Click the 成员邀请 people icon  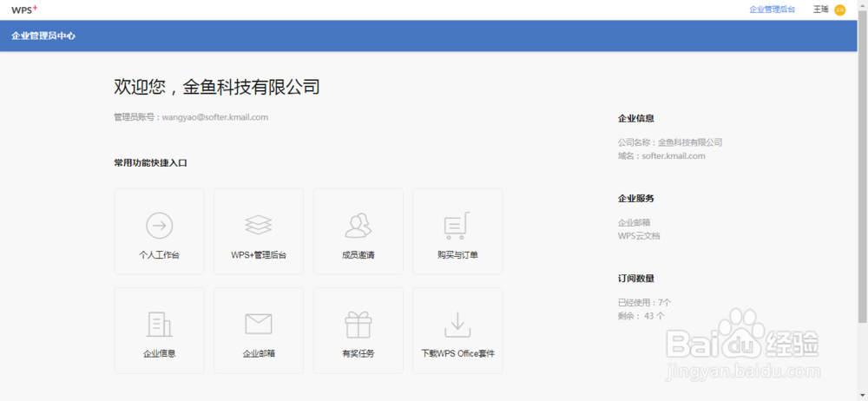point(358,226)
